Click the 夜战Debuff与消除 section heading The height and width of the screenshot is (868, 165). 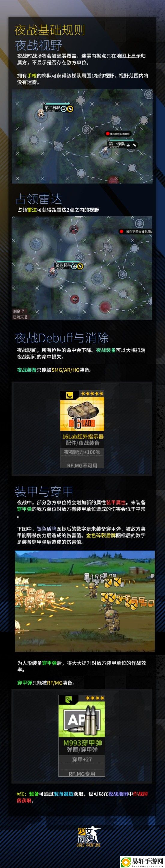[61, 338]
